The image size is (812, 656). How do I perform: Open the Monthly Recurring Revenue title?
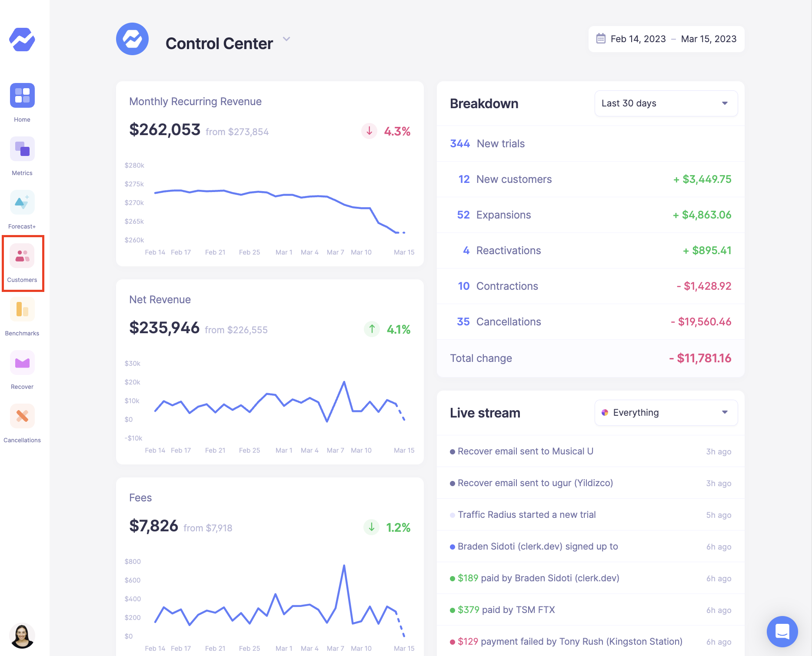(195, 102)
